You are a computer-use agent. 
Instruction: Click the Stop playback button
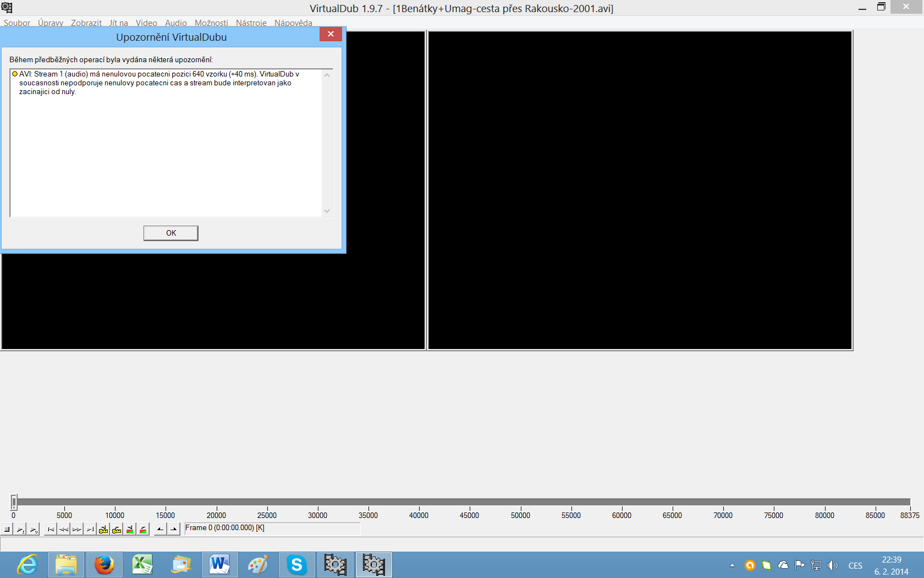click(x=7, y=530)
